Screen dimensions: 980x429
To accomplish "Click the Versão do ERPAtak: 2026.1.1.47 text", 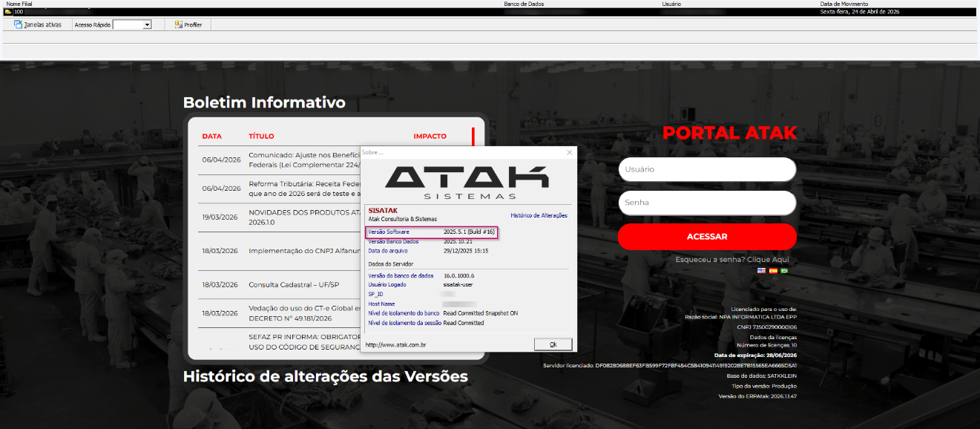I will (757, 396).
